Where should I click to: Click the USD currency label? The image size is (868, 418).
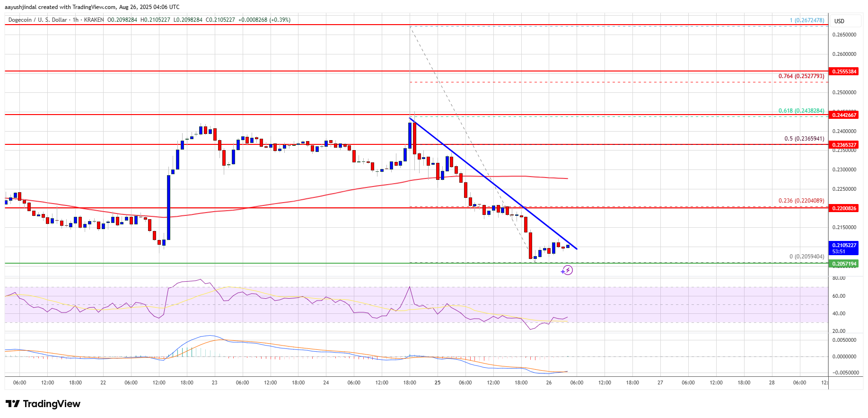pos(839,21)
